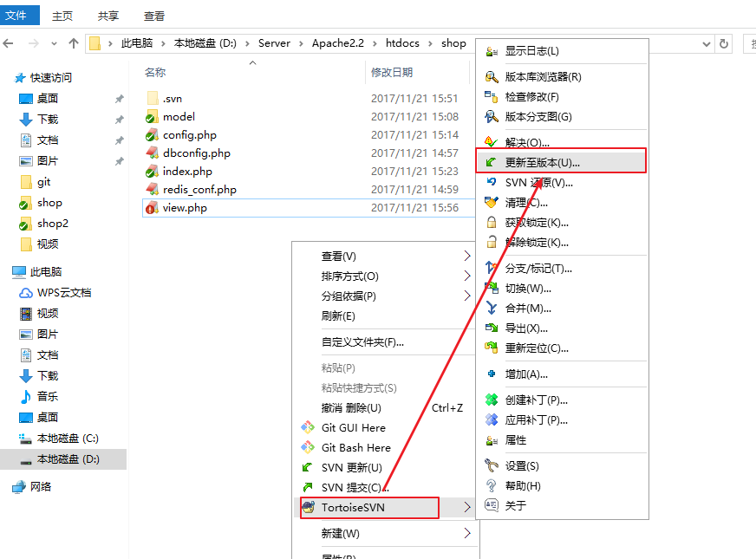Sort files by 修改日期 column header
This screenshot has width=756, height=559.
[x=392, y=73]
